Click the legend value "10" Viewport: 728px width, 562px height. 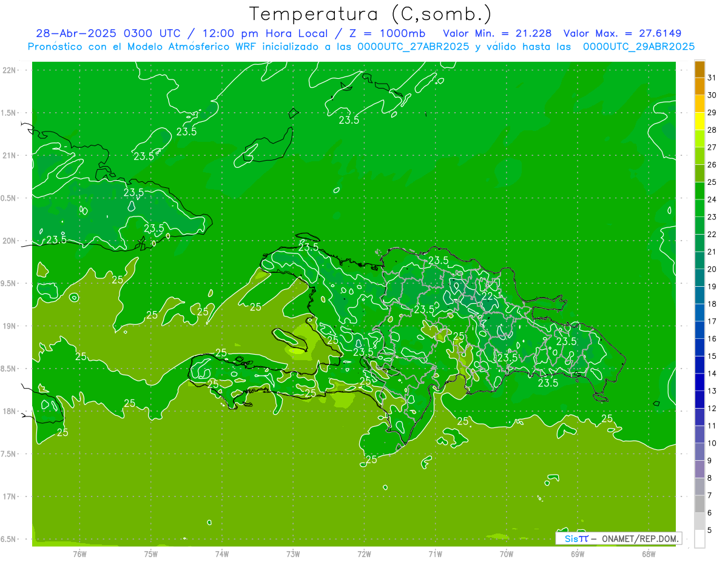click(713, 443)
